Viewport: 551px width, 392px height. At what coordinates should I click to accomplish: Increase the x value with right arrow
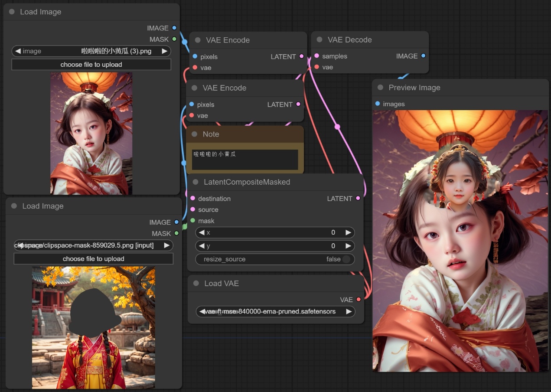[348, 232]
